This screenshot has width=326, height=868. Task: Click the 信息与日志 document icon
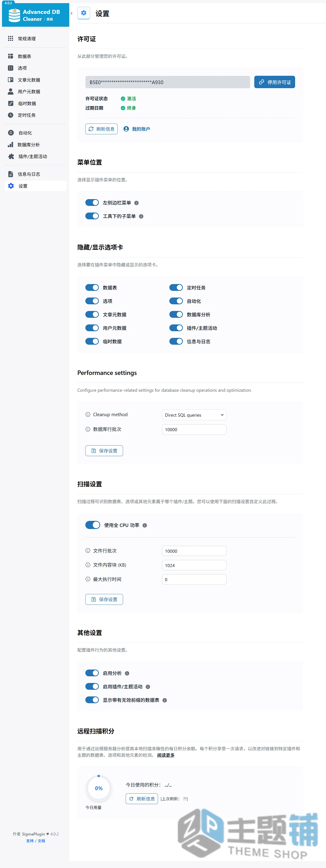click(x=11, y=174)
